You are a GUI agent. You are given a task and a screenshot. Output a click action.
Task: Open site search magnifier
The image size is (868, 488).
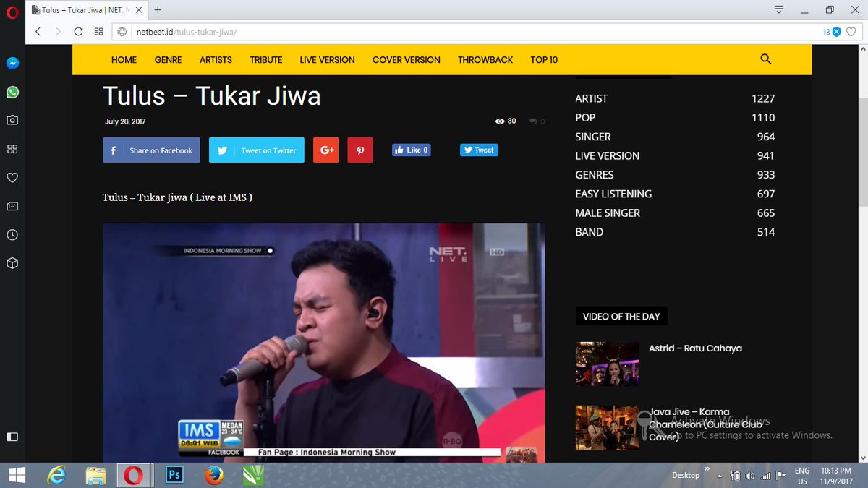pos(766,59)
